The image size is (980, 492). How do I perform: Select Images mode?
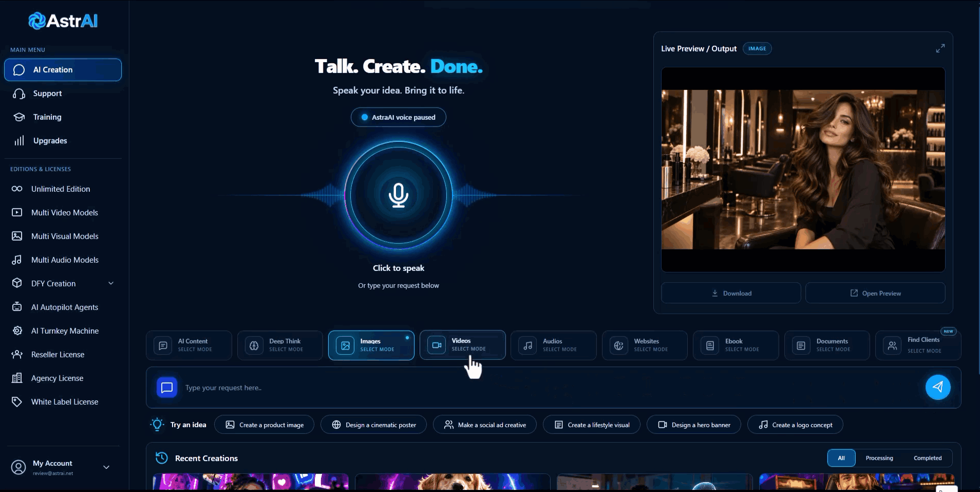coord(371,345)
